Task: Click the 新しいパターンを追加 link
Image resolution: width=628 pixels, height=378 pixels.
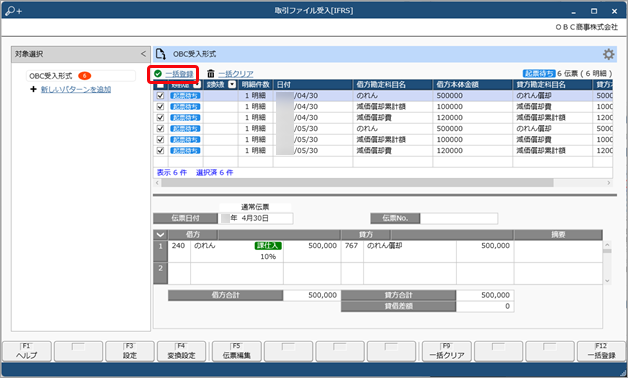Action: click(x=76, y=89)
